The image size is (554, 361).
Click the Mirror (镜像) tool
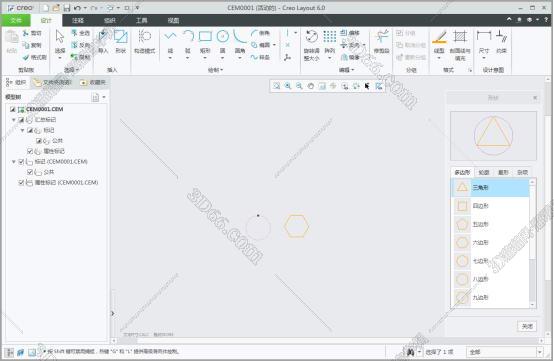tap(350, 57)
